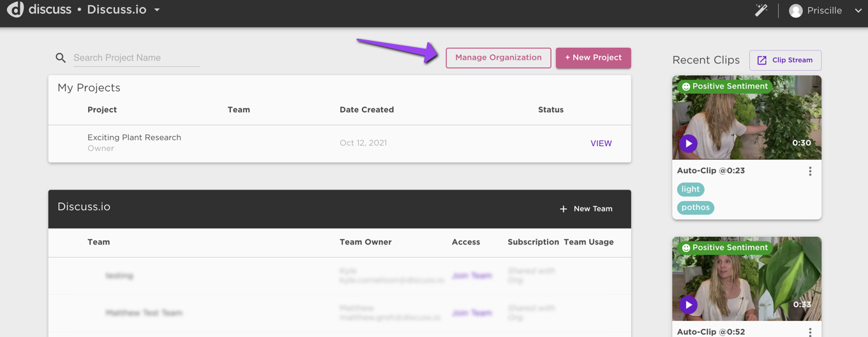
Task: Click the Discuss logo icon
Action: [x=15, y=10]
